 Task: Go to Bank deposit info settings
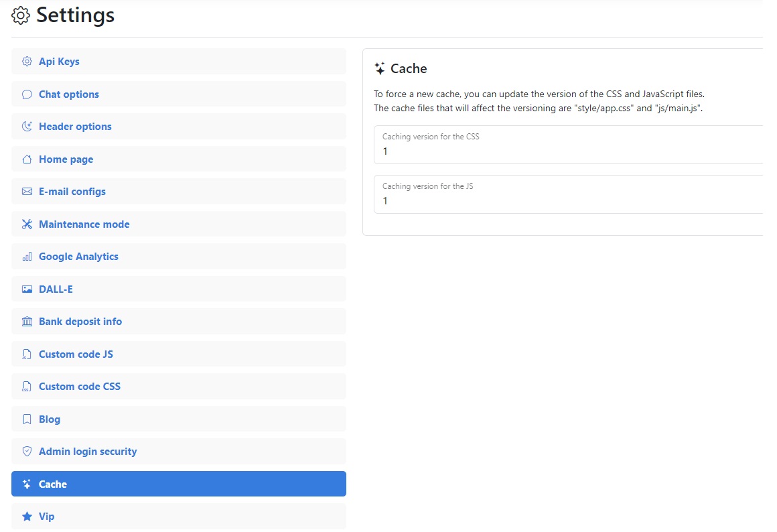(x=80, y=322)
